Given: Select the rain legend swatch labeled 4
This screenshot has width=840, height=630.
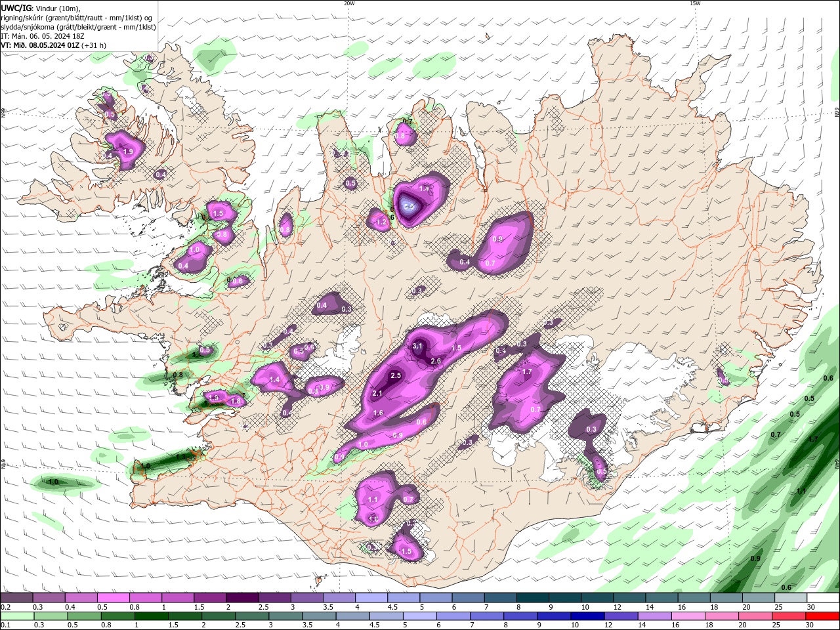Looking at the screenshot, I should pyautogui.click(x=352, y=616).
